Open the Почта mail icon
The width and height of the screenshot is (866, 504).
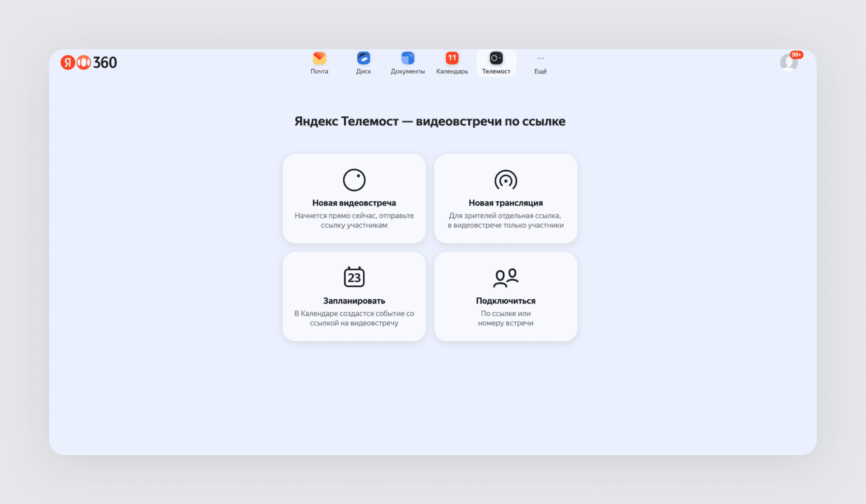coord(319,58)
